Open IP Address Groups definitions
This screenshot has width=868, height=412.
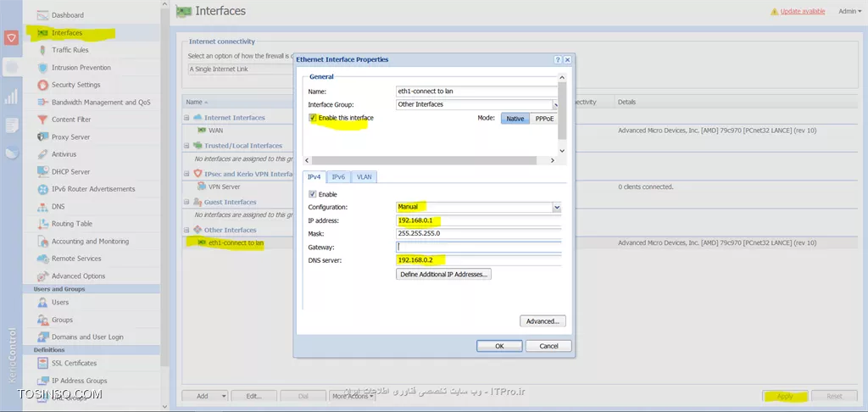click(x=79, y=381)
